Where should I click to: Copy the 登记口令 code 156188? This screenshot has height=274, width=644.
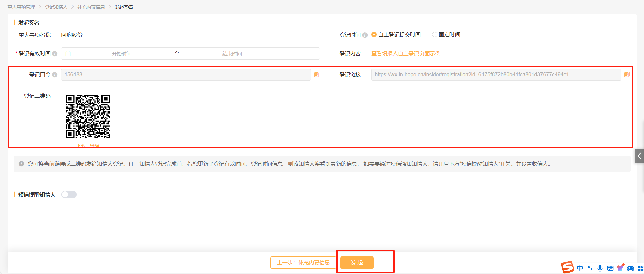tap(317, 74)
